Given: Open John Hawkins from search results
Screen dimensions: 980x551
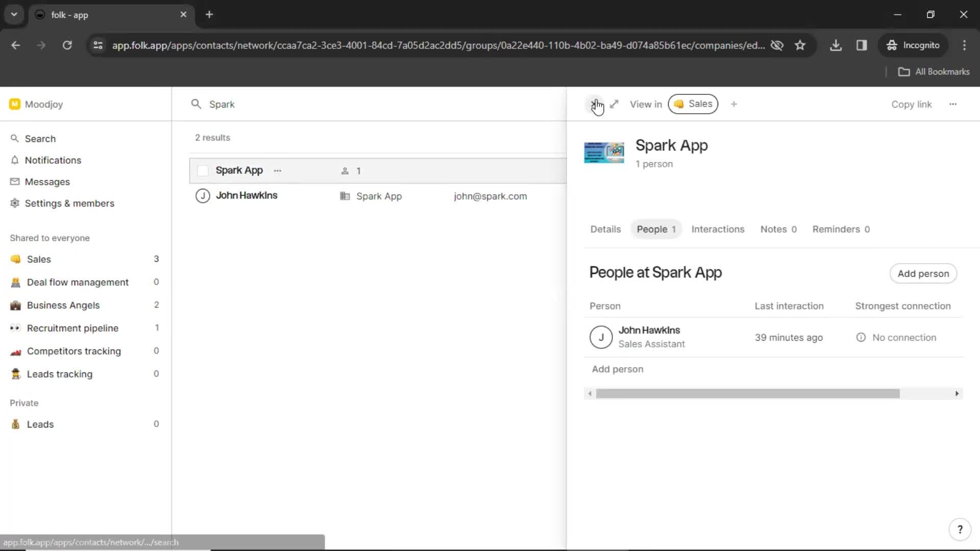Looking at the screenshot, I should [x=246, y=195].
